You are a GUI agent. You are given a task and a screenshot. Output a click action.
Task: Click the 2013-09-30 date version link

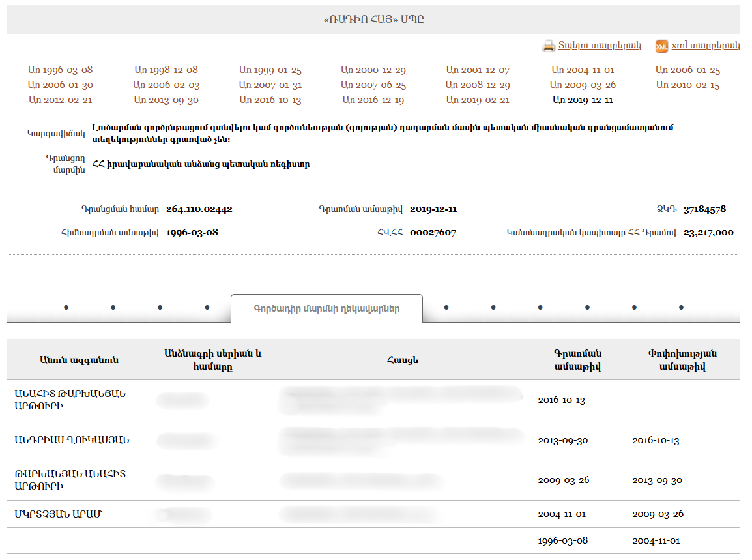[x=166, y=100]
